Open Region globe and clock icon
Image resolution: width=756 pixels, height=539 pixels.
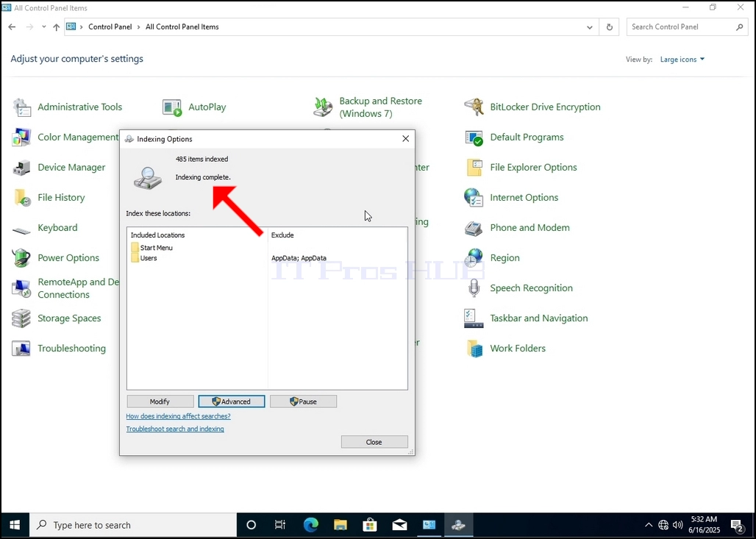[x=474, y=258]
